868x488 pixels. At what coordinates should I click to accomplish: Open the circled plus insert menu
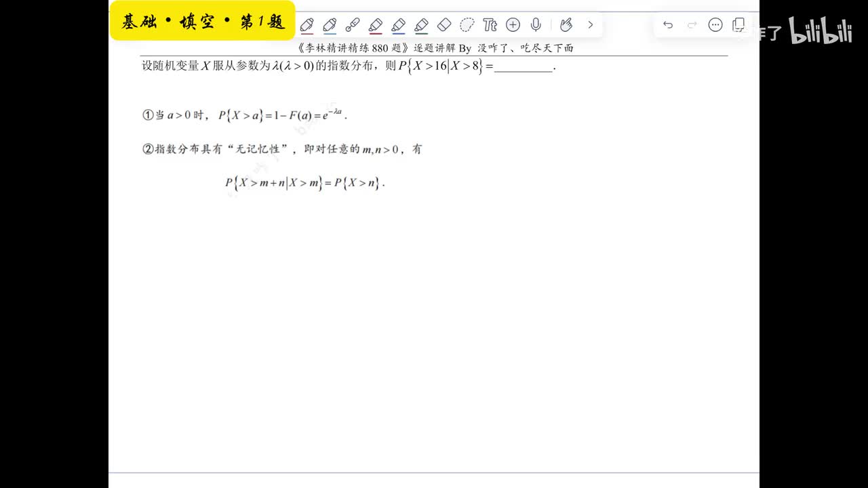point(513,25)
